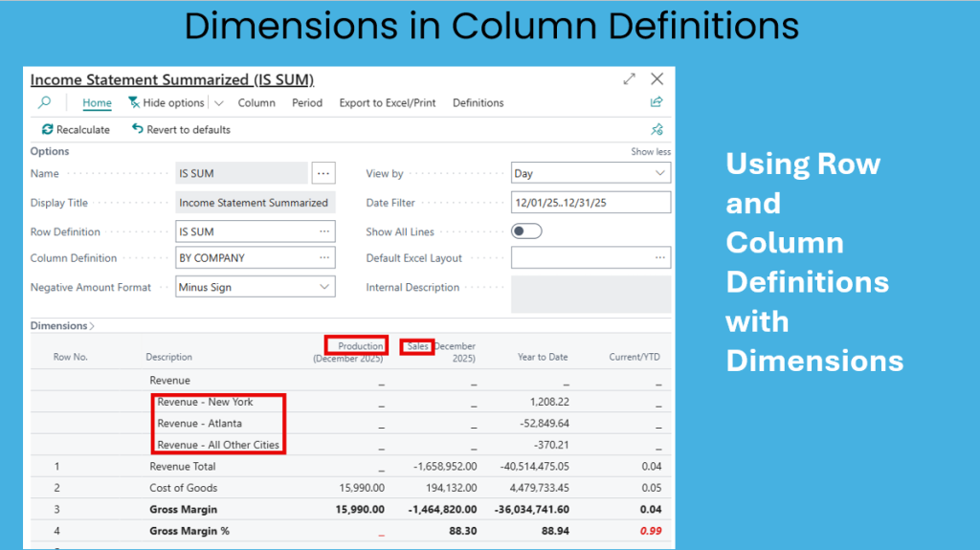The image size is (980, 550).
Task: Click the Show less link
Action: coord(650,151)
